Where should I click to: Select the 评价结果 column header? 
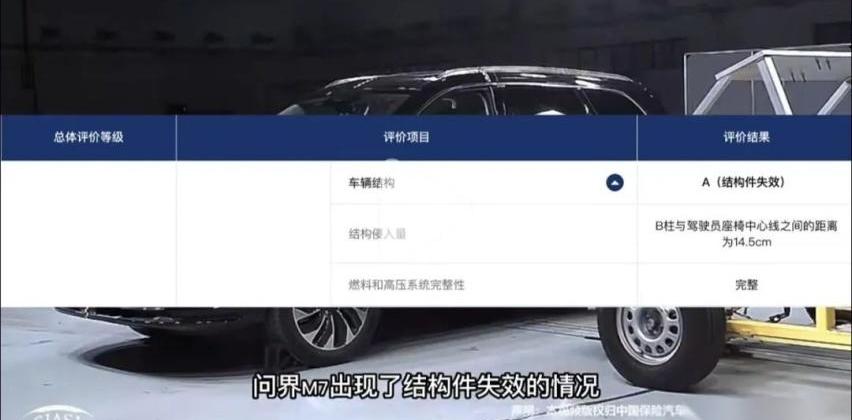tap(746, 137)
